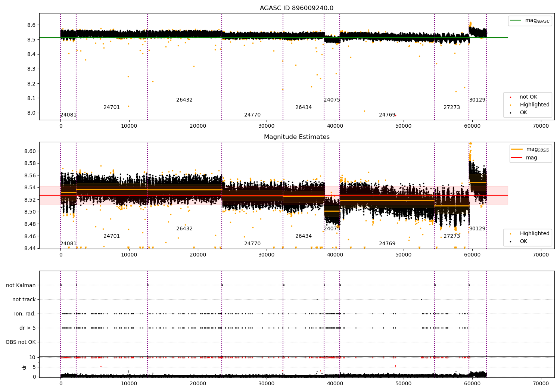Image resolution: width=560 pixels, height=392 pixels.
Task: Click "Highlighted" in the top plot legend
Action: click(529, 105)
